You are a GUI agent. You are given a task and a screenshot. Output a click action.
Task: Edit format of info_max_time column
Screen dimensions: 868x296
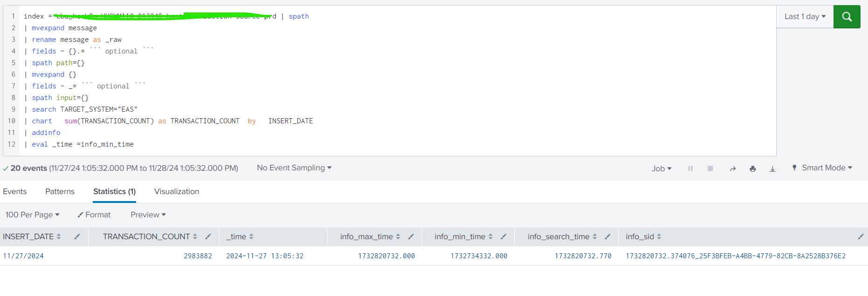tap(411, 236)
